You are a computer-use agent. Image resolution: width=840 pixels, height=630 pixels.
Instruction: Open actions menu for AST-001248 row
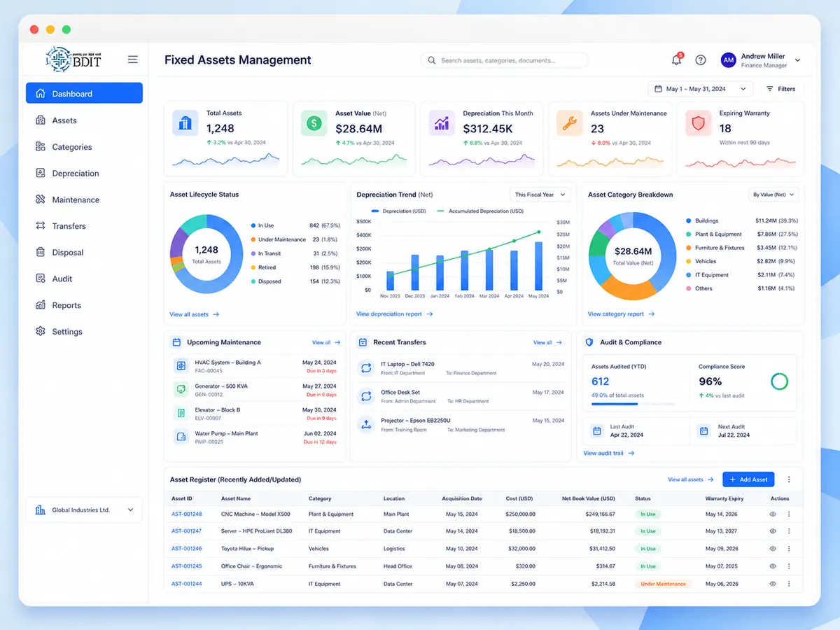tap(789, 514)
